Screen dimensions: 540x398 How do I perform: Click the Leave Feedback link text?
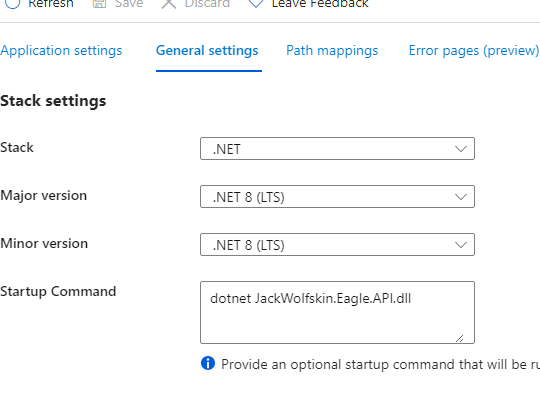pyautogui.click(x=320, y=4)
